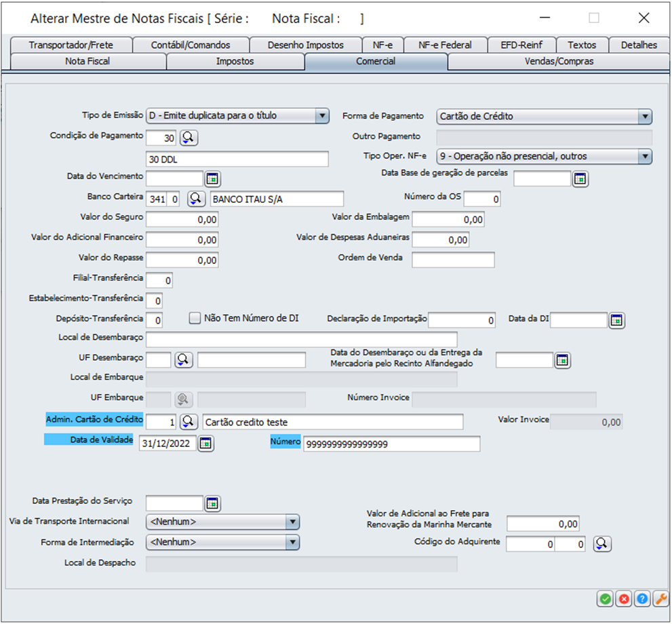Switch to the Impostos tab
The width and height of the screenshot is (672, 624).
pyautogui.click(x=235, y=62)
